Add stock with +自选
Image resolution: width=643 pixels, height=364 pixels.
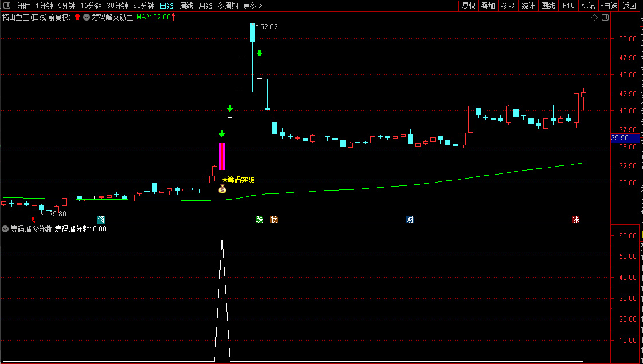click(609, 6)
